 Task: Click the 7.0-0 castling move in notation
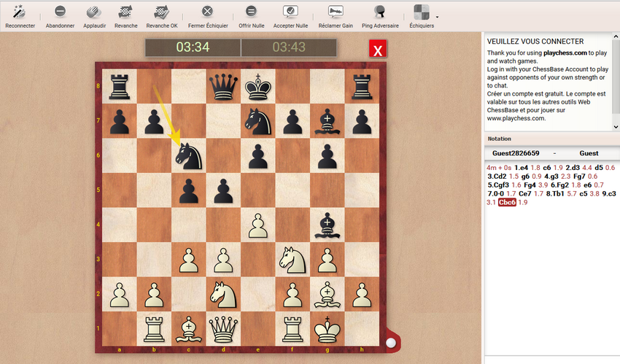pos(497,193)
